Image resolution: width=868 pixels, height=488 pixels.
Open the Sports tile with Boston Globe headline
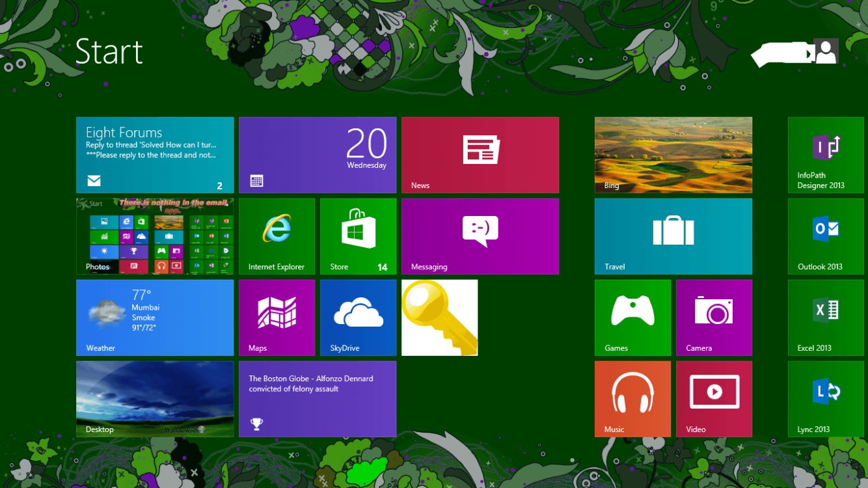[x=318, y=399]
